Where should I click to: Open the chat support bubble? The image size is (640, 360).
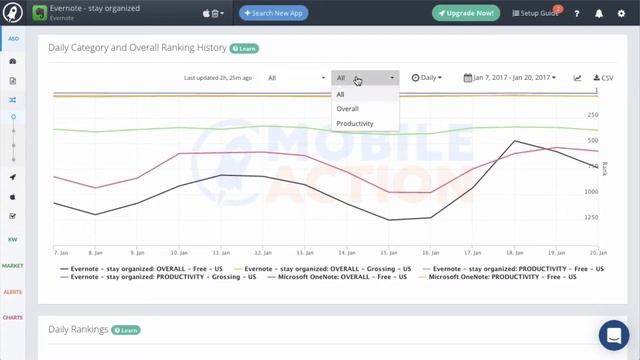[x=614, y=336]
